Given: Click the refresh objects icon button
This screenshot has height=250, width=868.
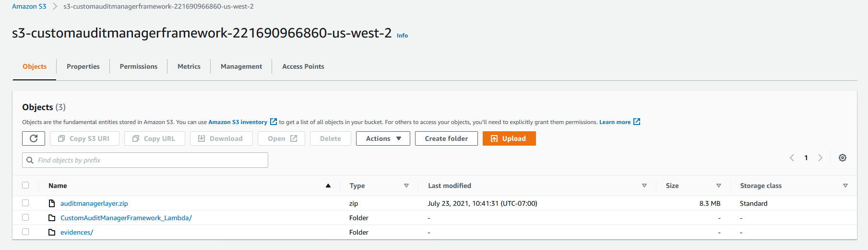Looking at the screenshot, I should coord(34,138).
